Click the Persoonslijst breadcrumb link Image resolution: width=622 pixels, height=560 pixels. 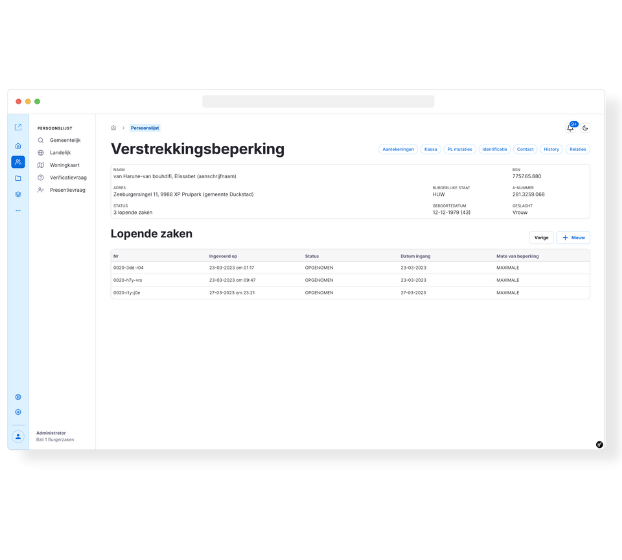(x=145, y=128)
